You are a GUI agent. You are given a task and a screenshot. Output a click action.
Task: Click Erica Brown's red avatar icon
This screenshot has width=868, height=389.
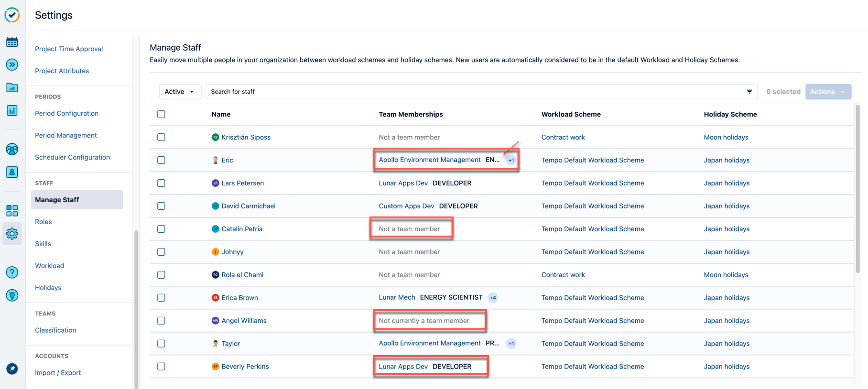pyautogui.click(x=215, y=298)
